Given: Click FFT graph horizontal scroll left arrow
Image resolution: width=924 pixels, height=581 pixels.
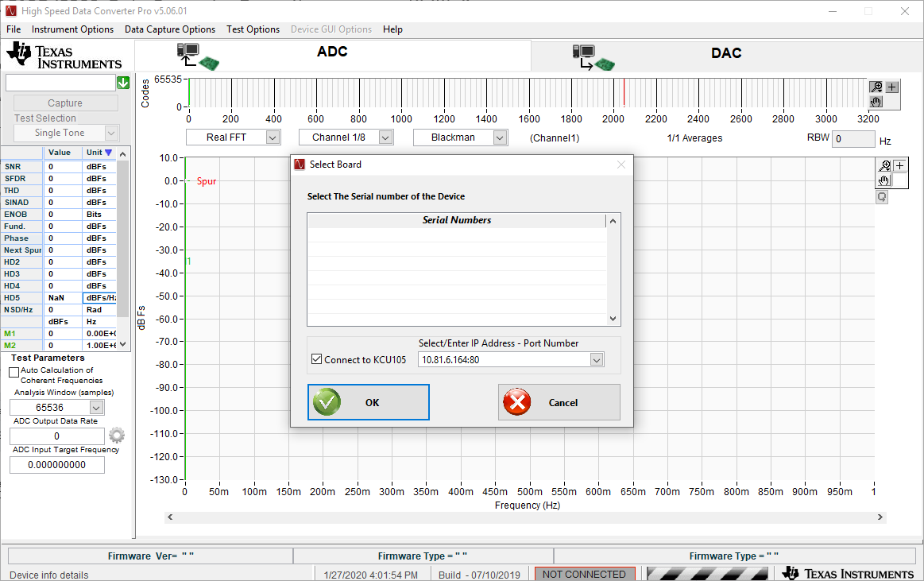Looking at the screenshot, I should coord(170,517).
